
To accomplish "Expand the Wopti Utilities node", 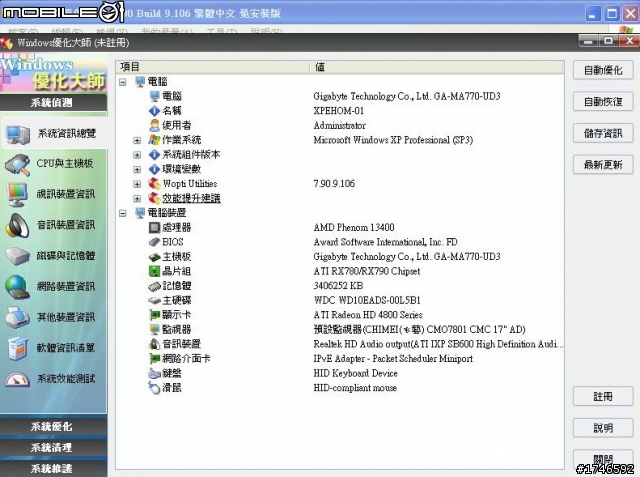I will (x=137, y=184).
